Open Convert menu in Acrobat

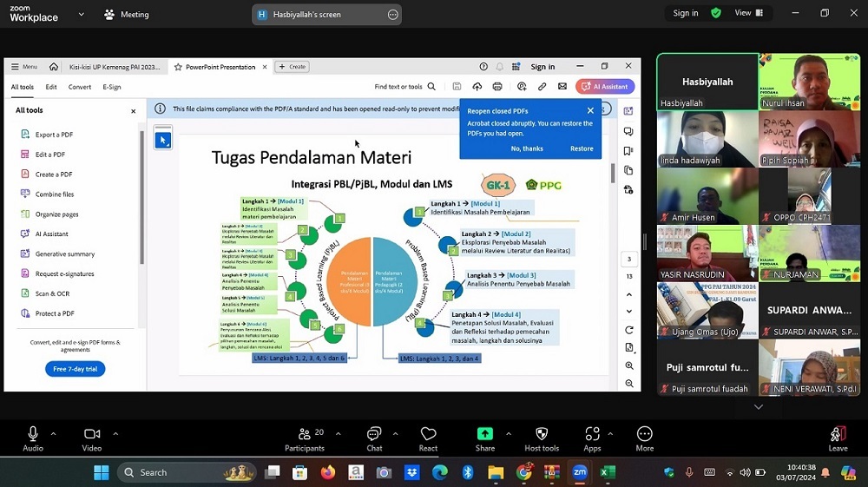[x=80, y=87]
